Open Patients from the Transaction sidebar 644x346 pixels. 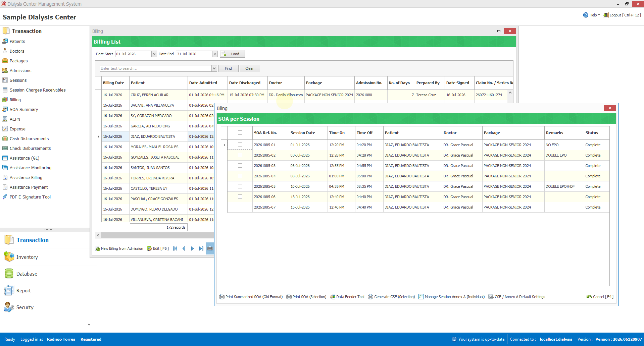17,42
